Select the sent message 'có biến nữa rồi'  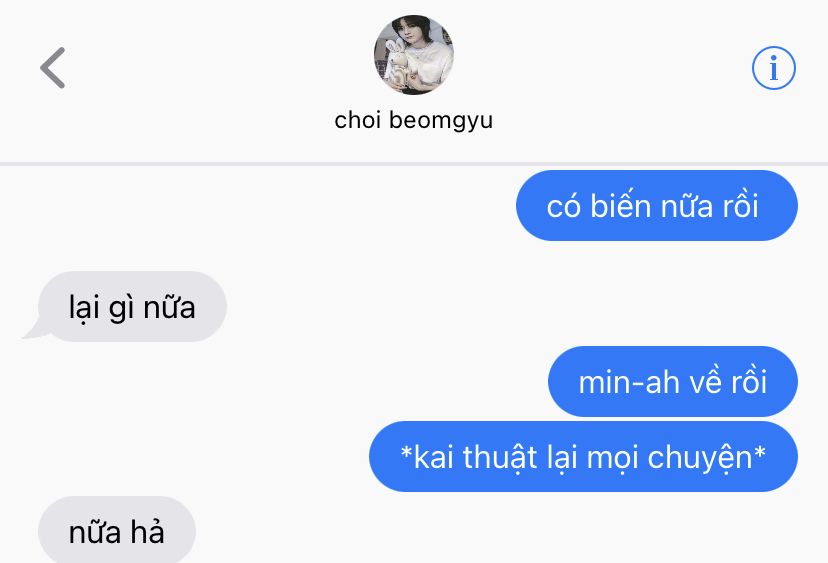point(656,205)
